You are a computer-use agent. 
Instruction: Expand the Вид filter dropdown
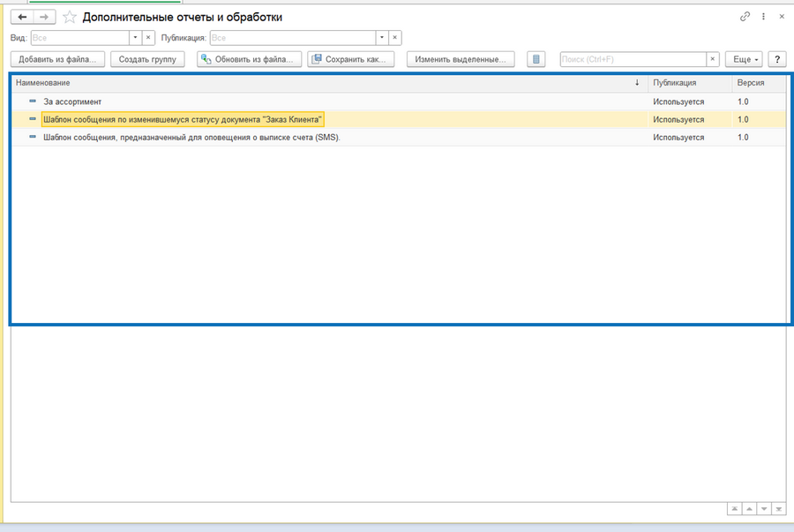click(135, 37)
